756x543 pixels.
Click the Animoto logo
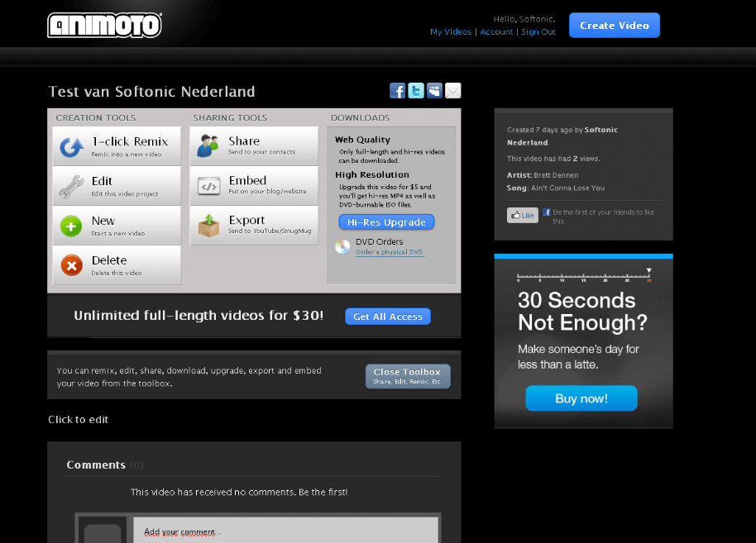click(x=104, y=25)
